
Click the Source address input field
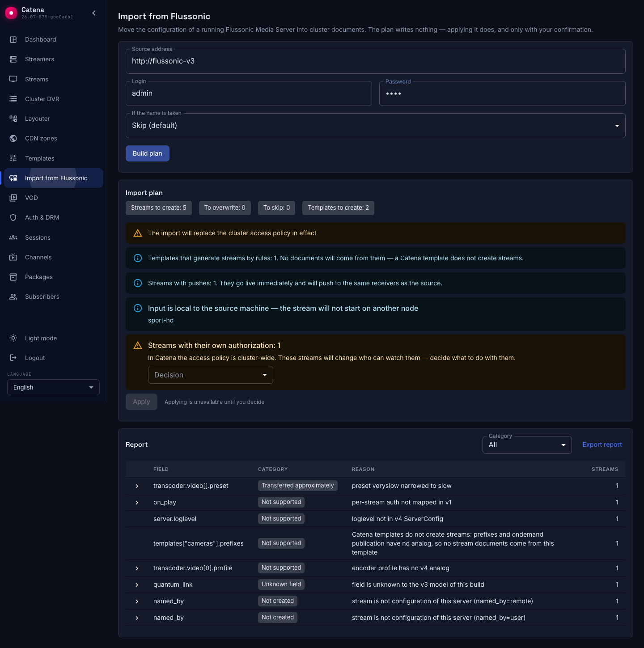click(376, 61)
